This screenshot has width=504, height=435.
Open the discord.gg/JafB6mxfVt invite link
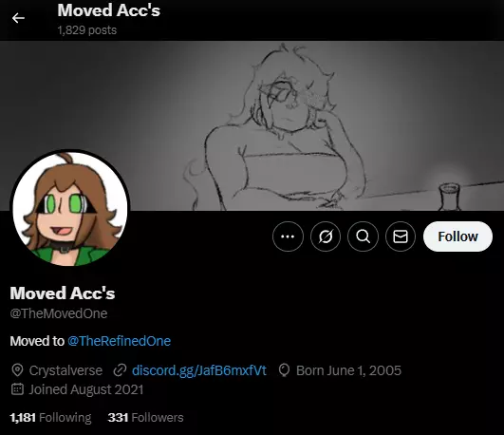click(199, 370)
